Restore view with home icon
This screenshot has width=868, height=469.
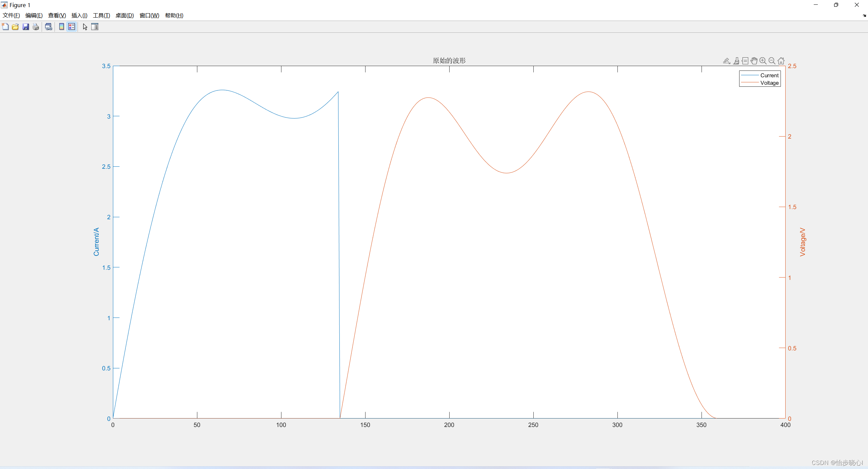click(x=781, y=61)
